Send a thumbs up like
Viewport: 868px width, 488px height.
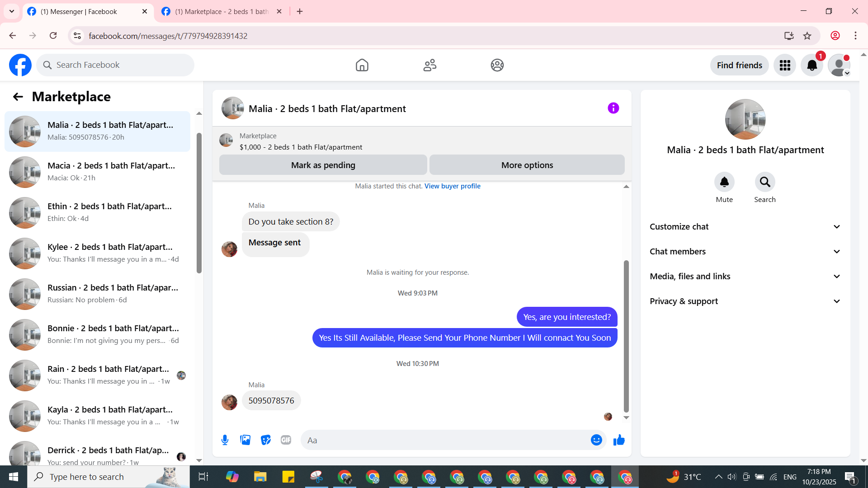coord(619,440)
